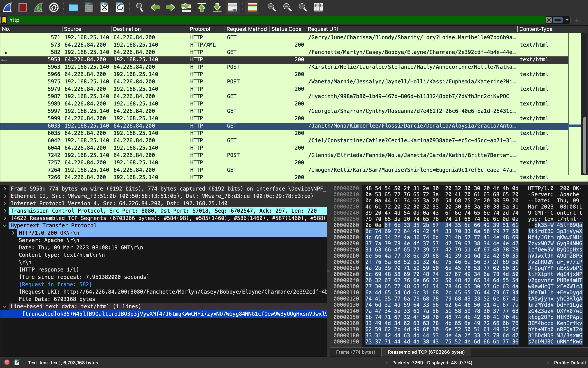Go back to previous packet arrow

[x=155, y=7]
